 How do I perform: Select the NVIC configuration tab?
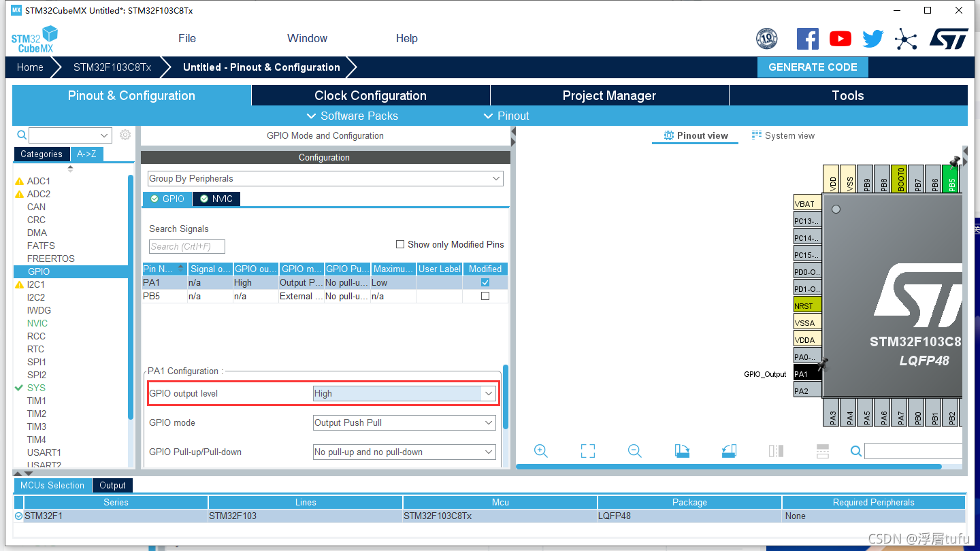point(216,199)
